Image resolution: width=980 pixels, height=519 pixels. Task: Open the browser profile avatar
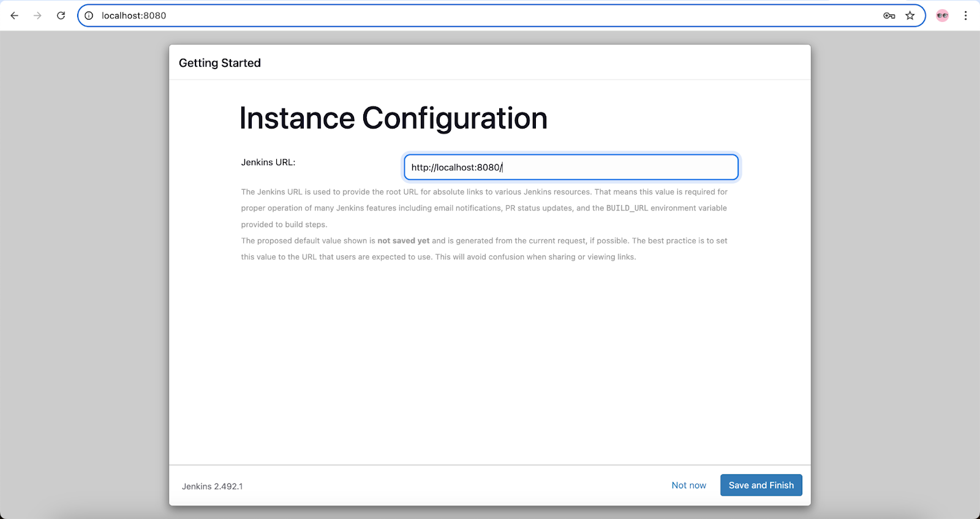click(x=943, y=15)
